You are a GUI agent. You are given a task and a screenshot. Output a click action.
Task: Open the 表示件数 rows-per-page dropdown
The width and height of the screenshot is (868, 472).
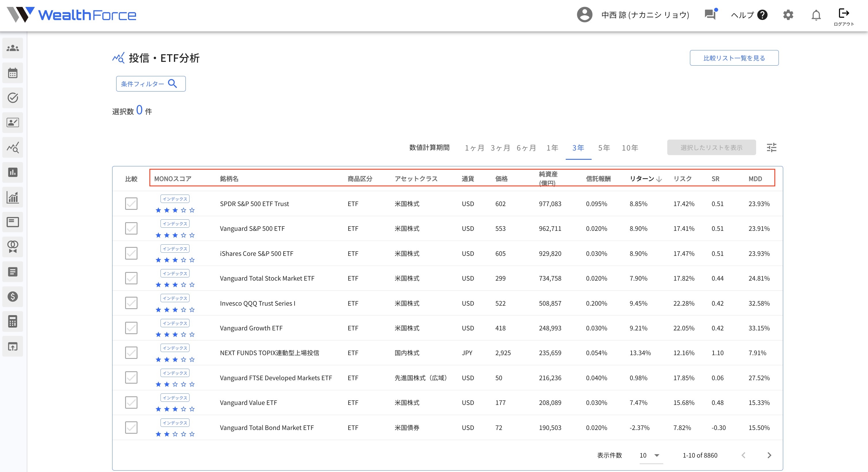point(650,456)
